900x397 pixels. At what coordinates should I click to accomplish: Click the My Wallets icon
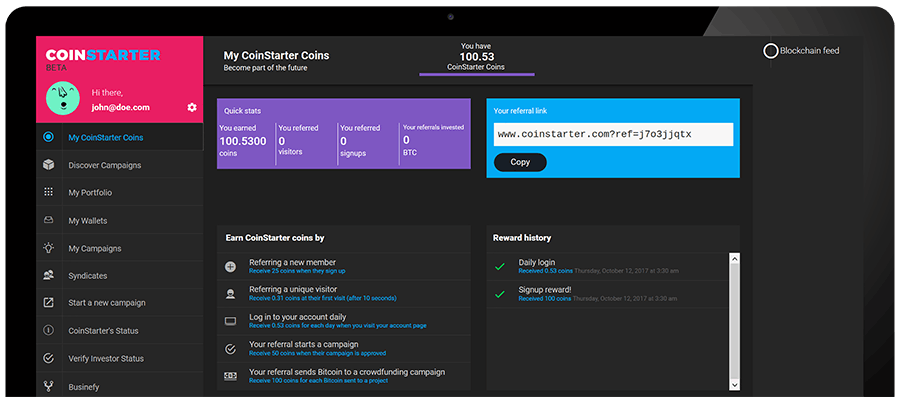[48, 220]
